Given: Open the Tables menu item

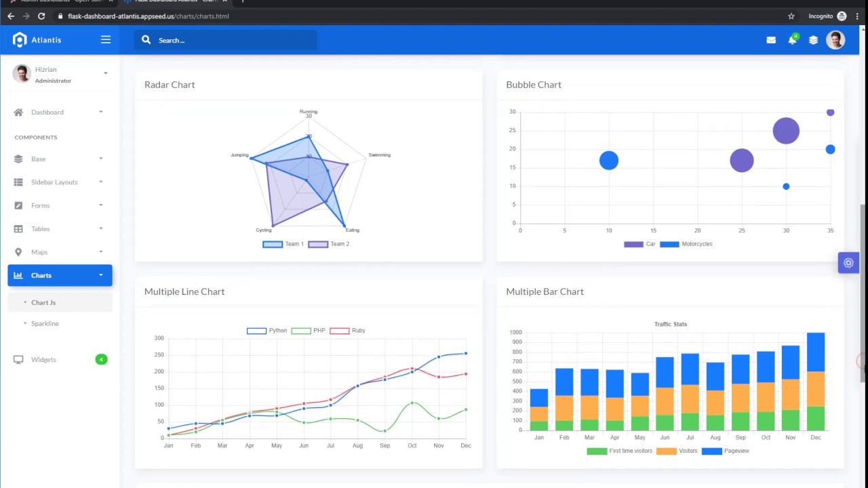Looking at the screenshot, I should pyautogui.click(x=60, y=228).
